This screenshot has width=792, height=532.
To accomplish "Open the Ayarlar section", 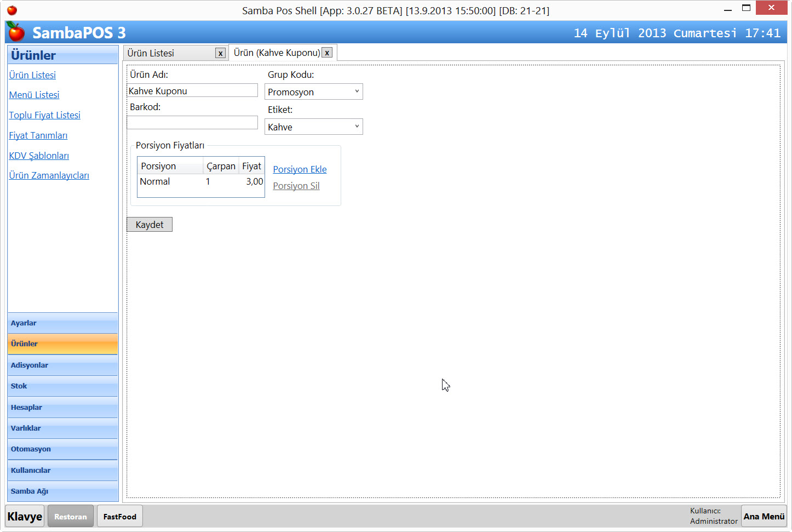I will [62, 323].
